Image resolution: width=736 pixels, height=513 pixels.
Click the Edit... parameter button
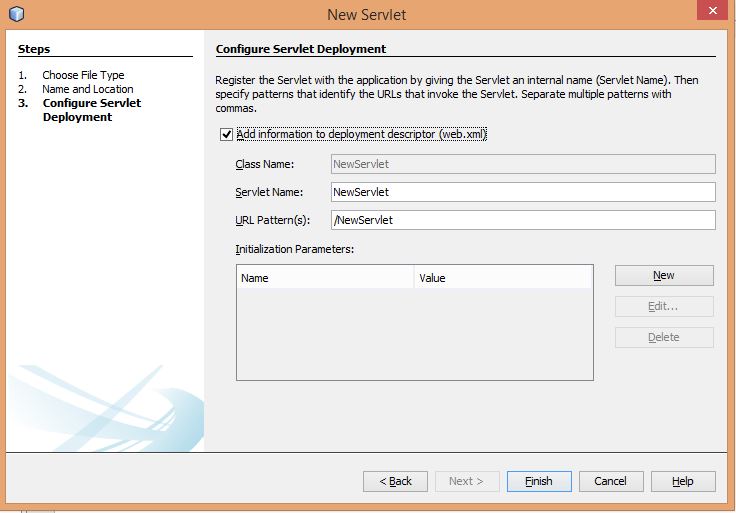click(664, 307)
